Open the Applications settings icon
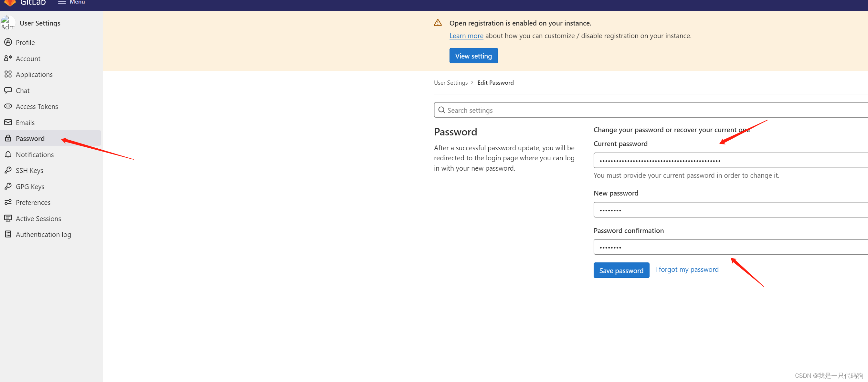The height and width of the screenshot is (382, 868). 8,74
